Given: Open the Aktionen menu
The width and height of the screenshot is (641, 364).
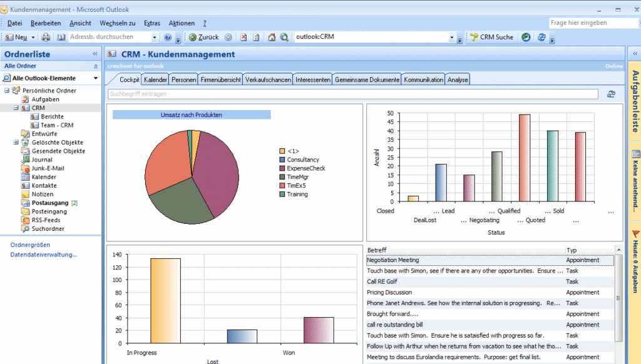Looking at the screenshot, I should tap(182, 23).
